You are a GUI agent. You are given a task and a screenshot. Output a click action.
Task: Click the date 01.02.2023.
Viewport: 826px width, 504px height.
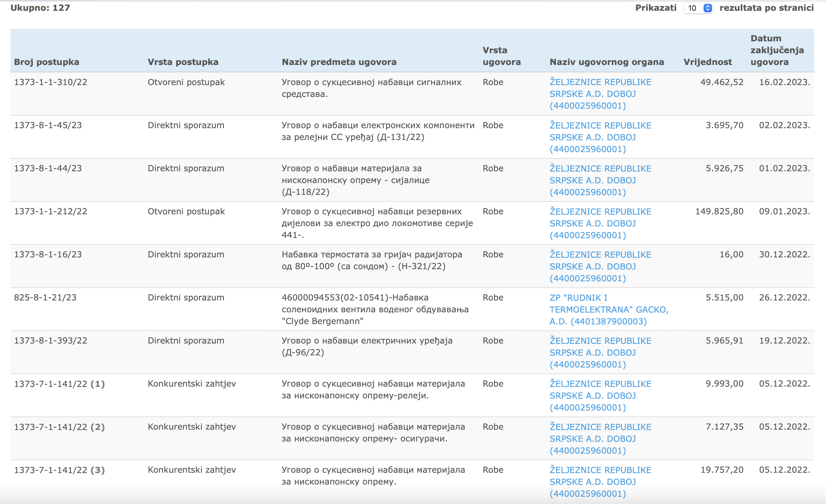[x=784, y=168]
